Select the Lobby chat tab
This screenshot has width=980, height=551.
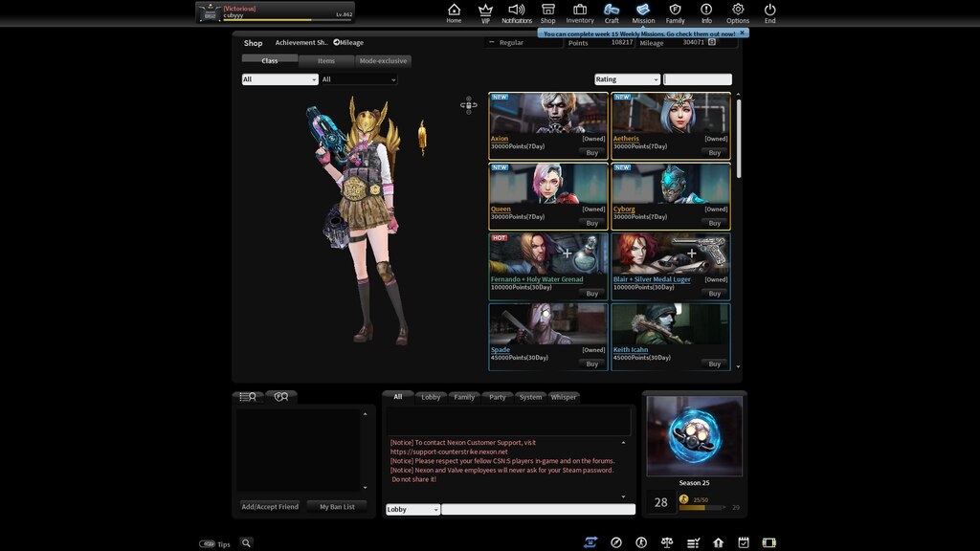pos(431,397)
